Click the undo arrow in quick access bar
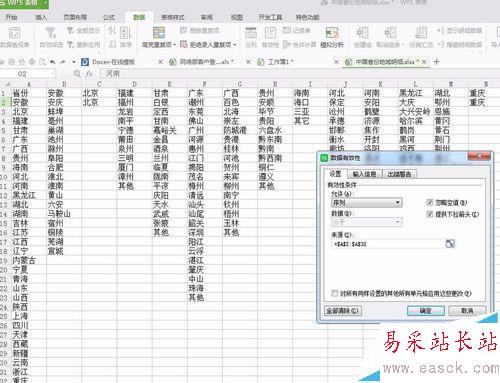 pyautogui.click(x=53, y=62)
